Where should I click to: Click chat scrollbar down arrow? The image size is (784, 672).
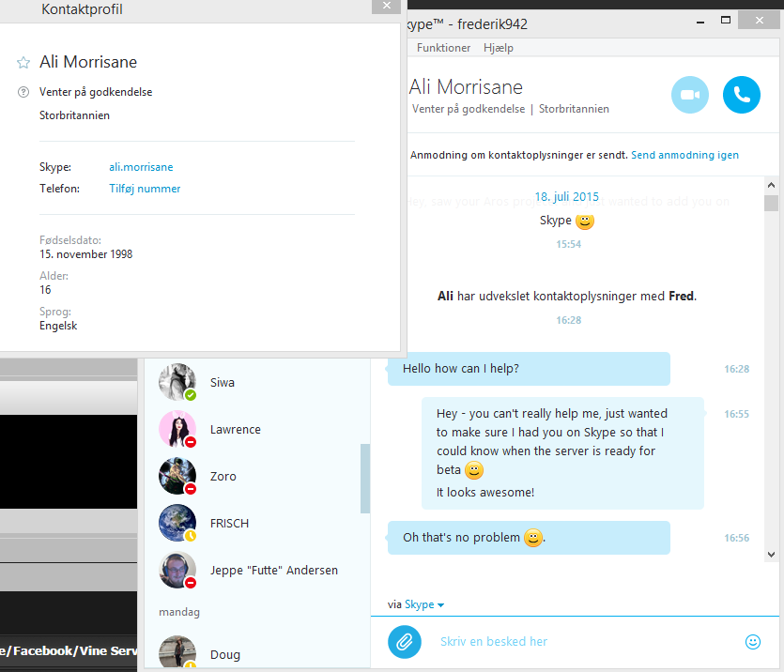pyautogui.click(x=771, y=555)
